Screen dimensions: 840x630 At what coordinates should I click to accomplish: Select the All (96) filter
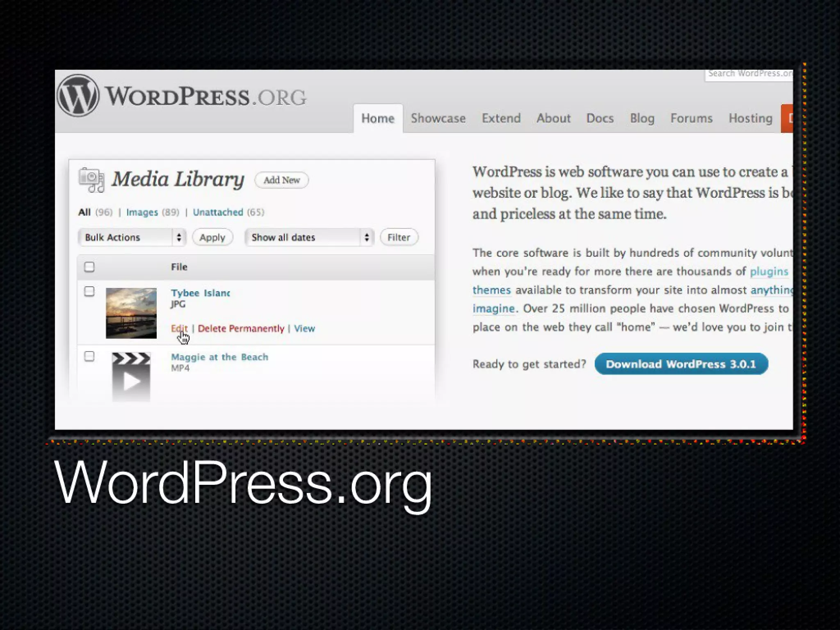[95, 212]
